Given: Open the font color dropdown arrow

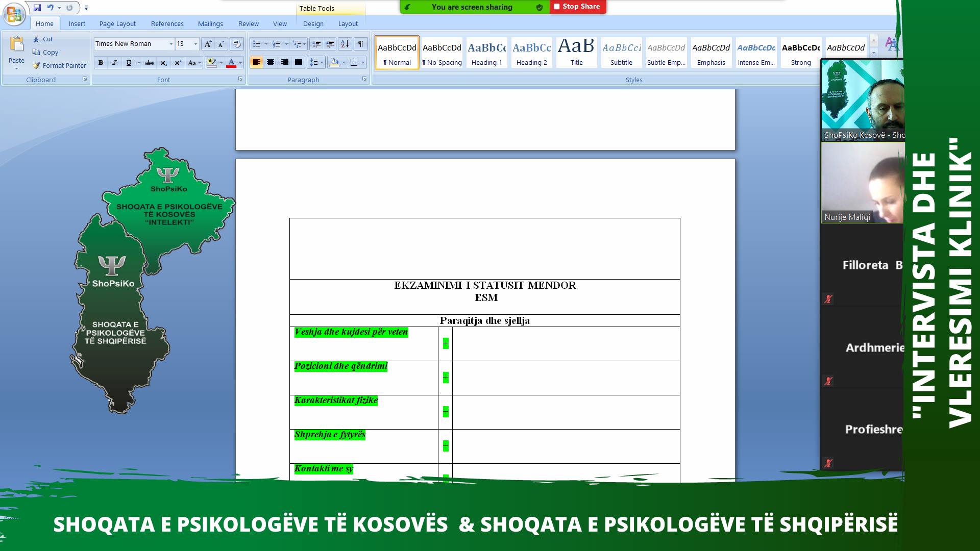Looking at the screenshot, I should coord(240,63).
